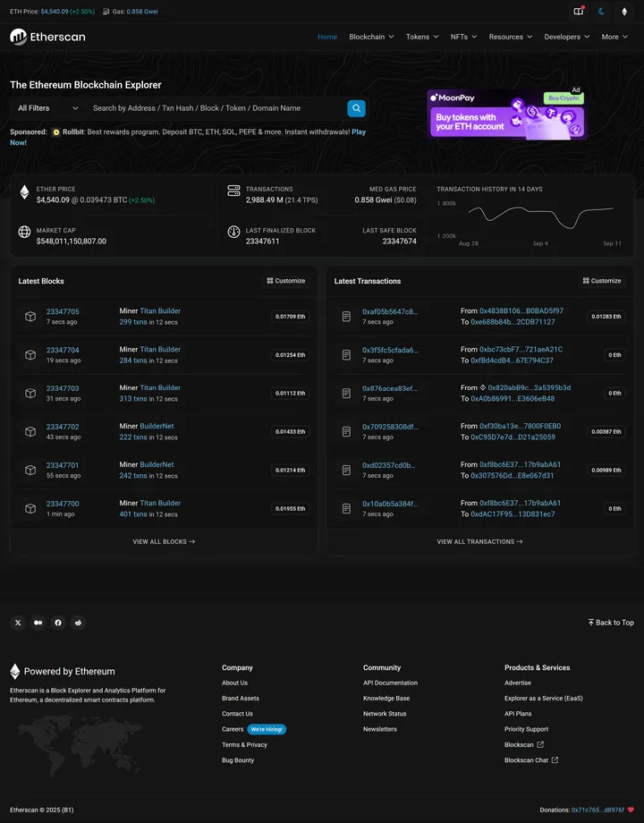This screenshot has width=644, height=823.
Task: Click the blue search magnifier button
Action: click(356, 108)
